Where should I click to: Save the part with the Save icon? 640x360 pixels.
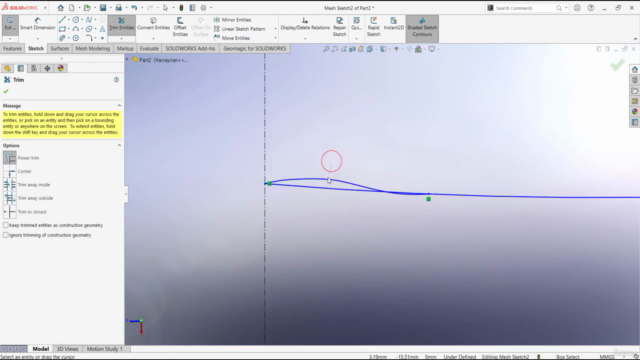click(x=103, y=8)
